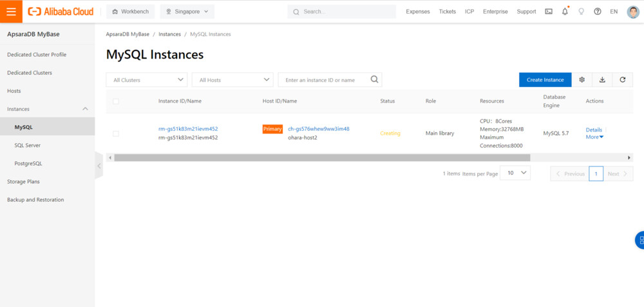Open the Cloud Shell terminal icon
Viewport: 644px width, 307px height.
click(x=549, y=12)
